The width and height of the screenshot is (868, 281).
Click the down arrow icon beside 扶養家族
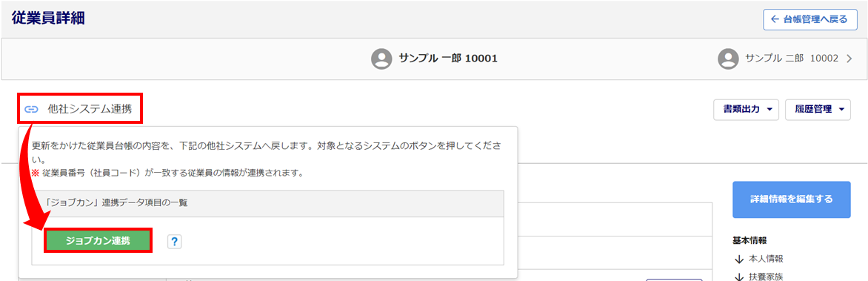click(738, 277)
